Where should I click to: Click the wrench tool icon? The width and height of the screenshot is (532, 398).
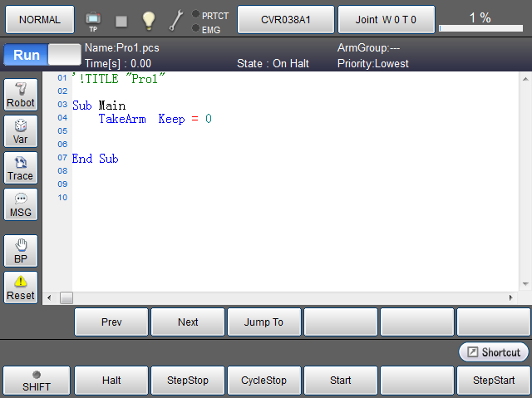coord(176,19)
